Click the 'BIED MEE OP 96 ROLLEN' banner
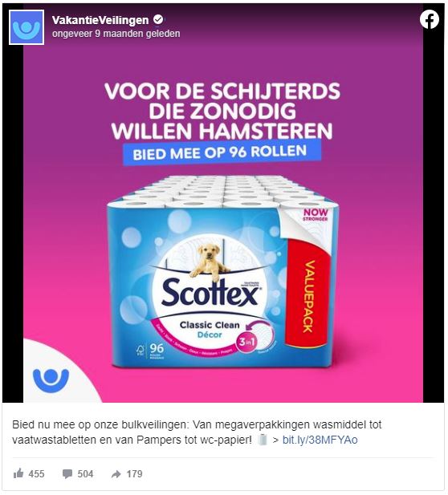 pos(222,152)
